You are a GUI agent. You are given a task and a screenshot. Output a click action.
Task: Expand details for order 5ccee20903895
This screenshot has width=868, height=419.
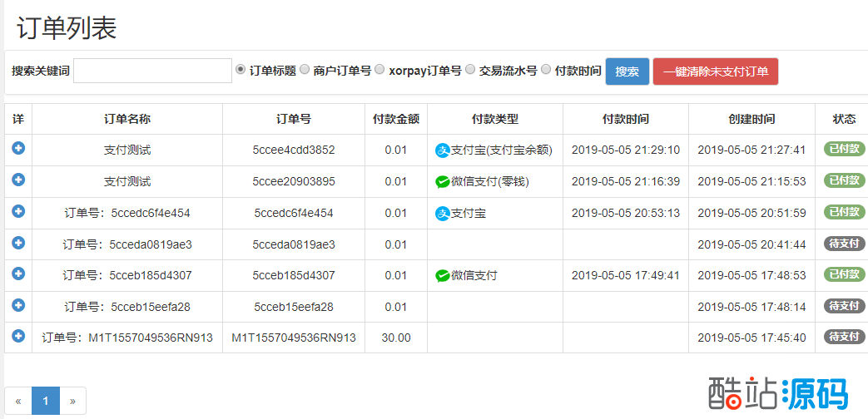[18, 180]
